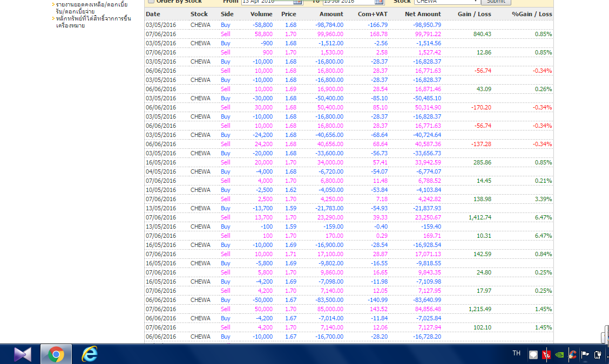
Task: Click the Side column header
Action: click(227, 15)
